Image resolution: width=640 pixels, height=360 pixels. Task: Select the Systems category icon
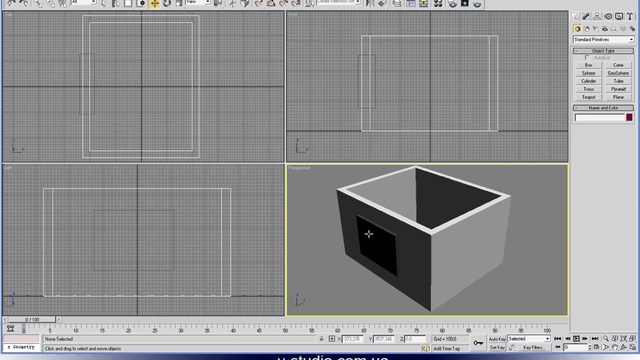632,29
